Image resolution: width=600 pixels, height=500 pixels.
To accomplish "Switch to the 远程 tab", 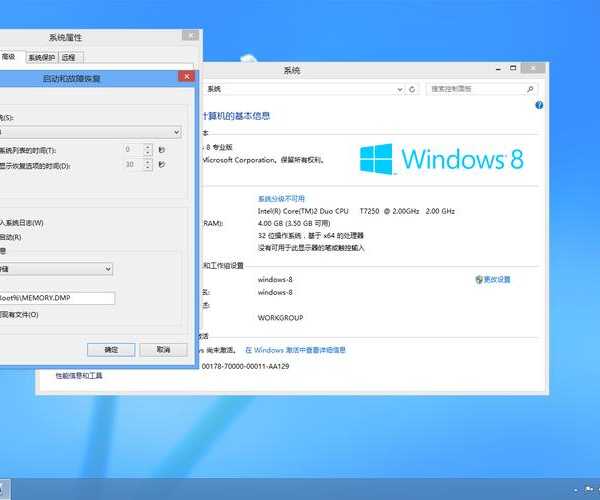I will (x=71, y=57).
